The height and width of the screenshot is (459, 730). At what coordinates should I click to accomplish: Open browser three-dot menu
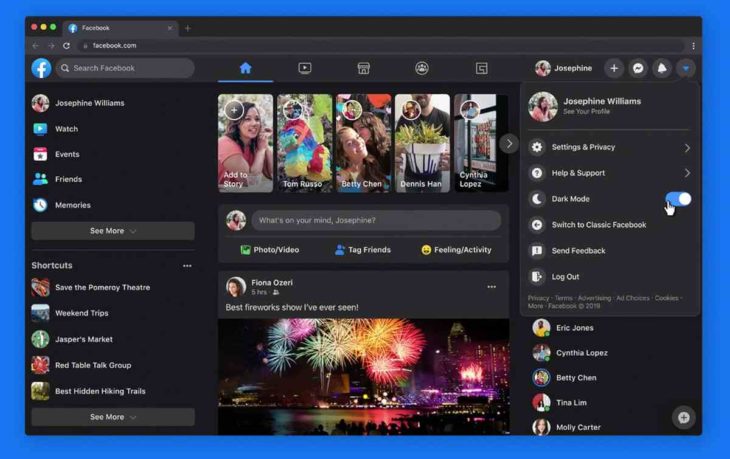click(x=693, y=46)
